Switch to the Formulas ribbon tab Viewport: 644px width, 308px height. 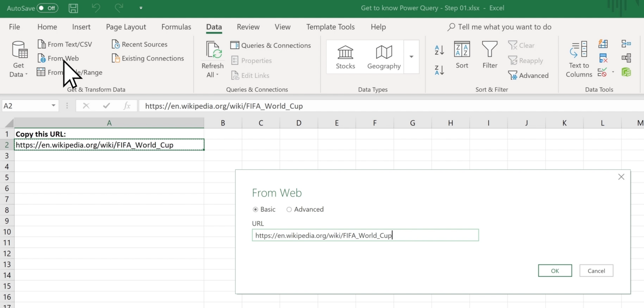(176, 27)
